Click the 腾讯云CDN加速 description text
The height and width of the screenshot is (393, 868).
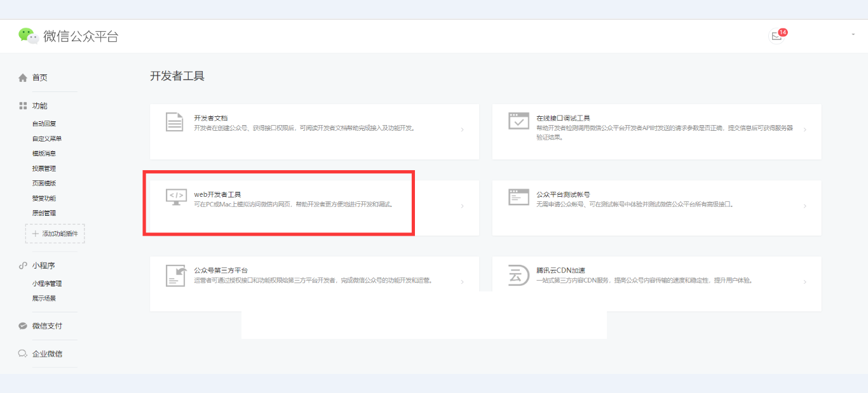644,281
